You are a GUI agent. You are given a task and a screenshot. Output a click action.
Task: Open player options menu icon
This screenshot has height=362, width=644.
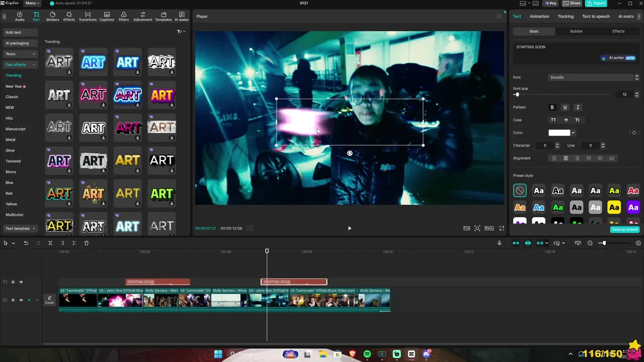tap(499, 16)
